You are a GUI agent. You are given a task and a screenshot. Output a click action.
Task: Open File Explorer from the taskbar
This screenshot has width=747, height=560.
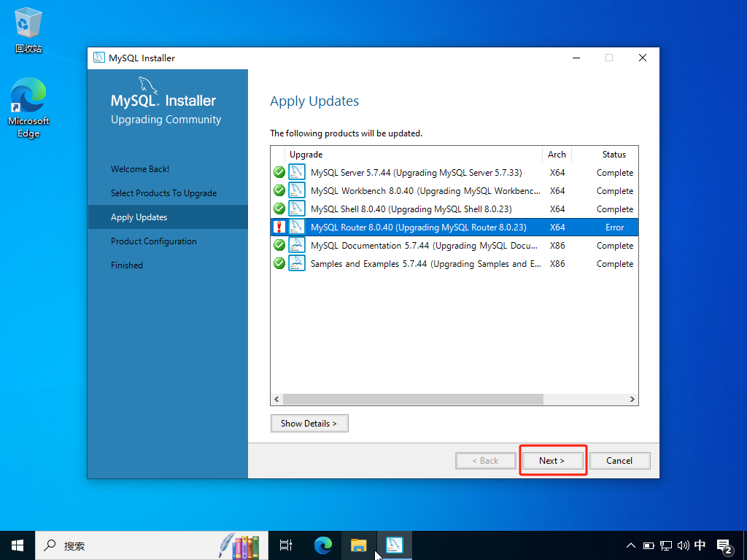point(358,545)
